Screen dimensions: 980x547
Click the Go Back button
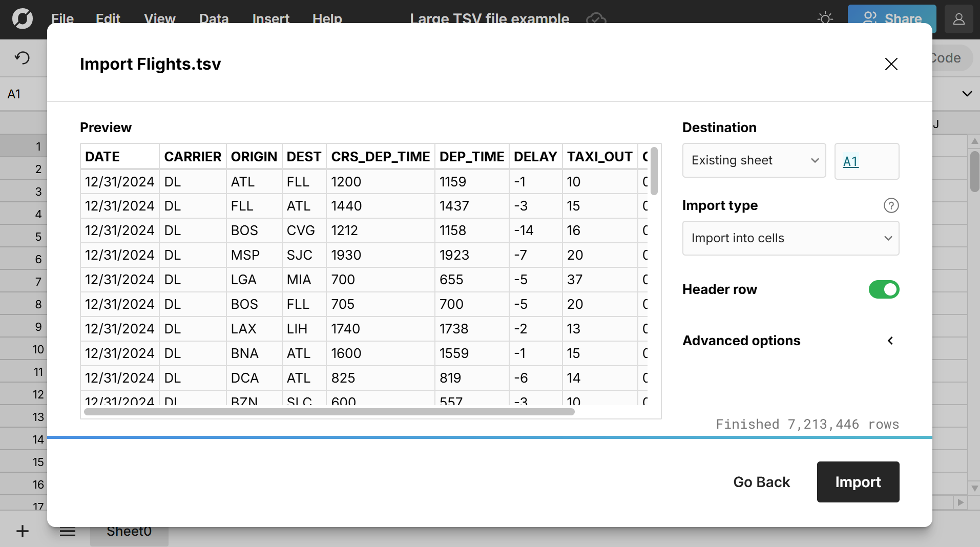(761, 481)
